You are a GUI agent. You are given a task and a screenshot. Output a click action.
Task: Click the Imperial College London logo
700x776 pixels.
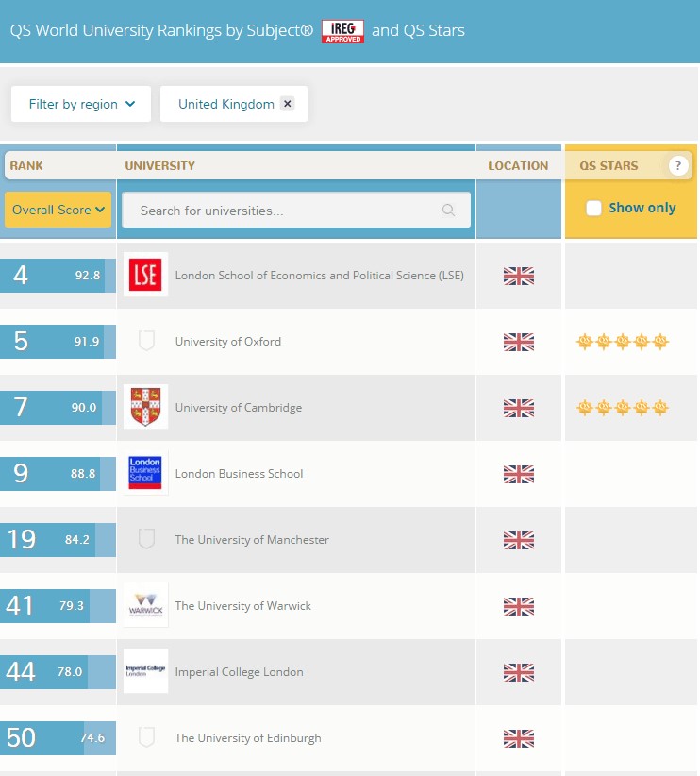[145, 671]
